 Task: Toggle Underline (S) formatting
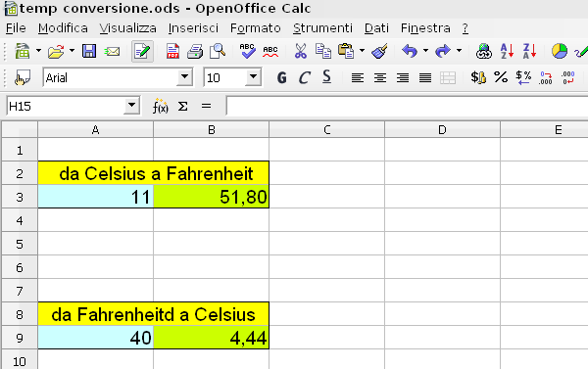pyautogui.click(x=326, y=77)
